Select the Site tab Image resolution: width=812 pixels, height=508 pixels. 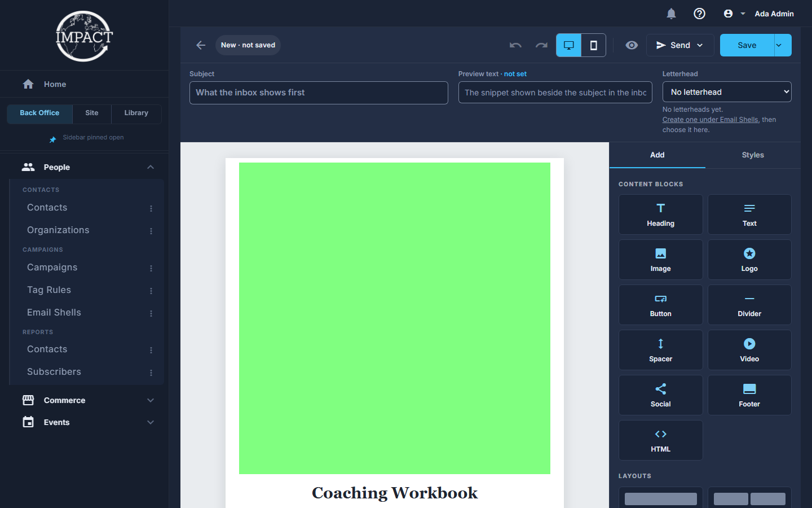tap(92, 113)
